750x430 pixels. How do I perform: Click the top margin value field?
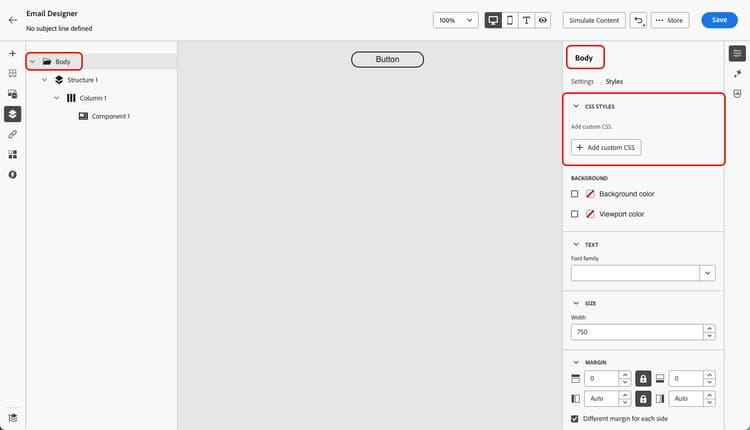click(x=602, y=378)
